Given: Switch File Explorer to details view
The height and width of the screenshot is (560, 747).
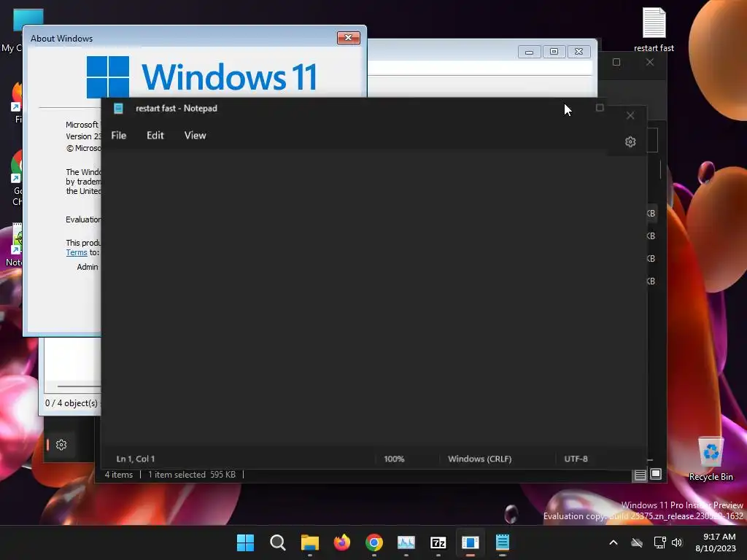Looking at the screenshot, I should 640,474.
